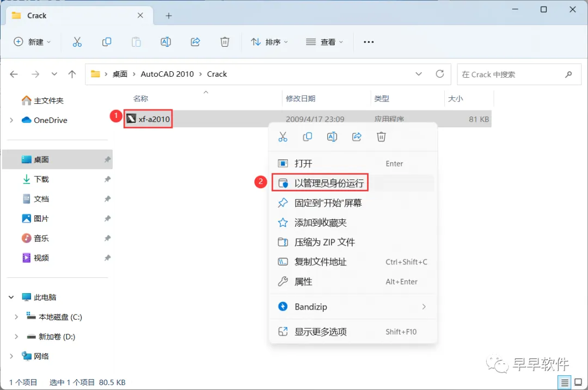
Task: Click the Cut icon in the top toolbar
Action: [x=77, y=42]
